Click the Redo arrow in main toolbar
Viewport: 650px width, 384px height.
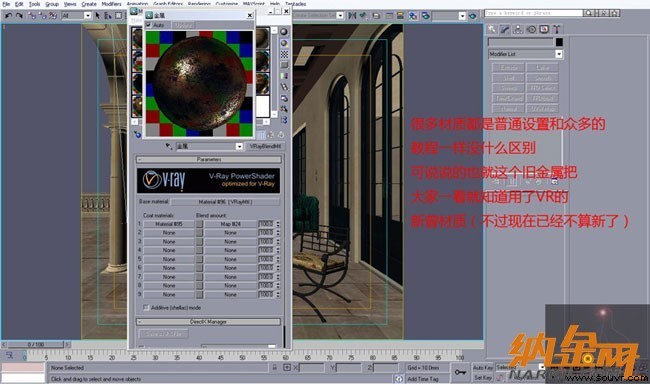(x=19, y=16)
